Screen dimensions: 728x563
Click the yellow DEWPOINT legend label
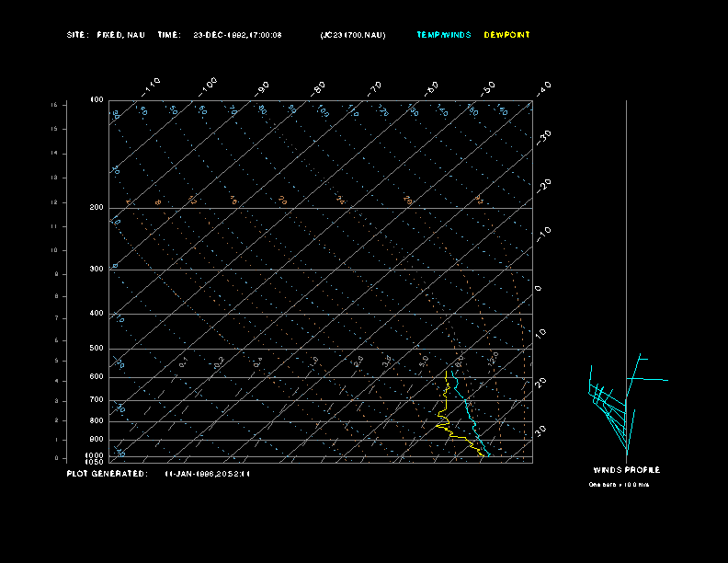(506, 35)
